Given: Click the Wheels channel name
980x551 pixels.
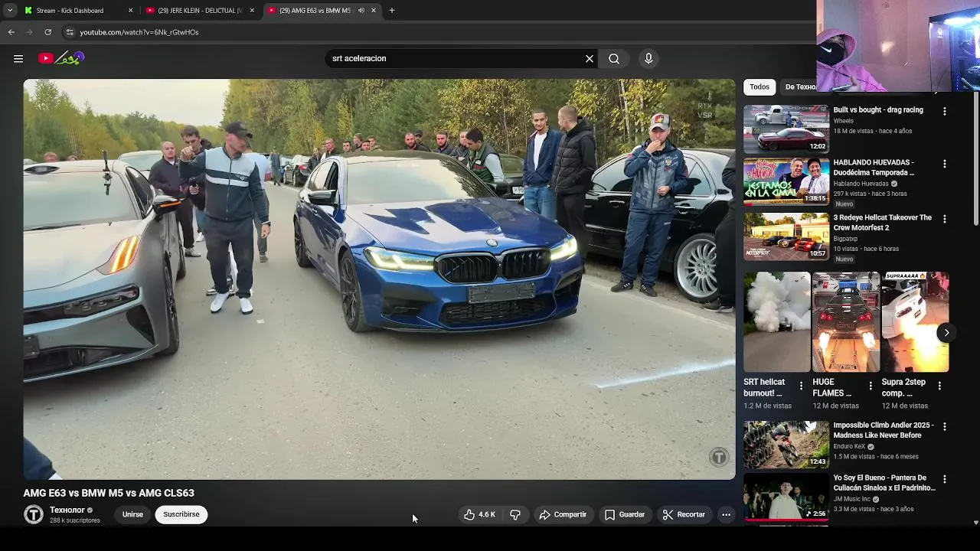Looking at the screenshot, I should point(843,121).
